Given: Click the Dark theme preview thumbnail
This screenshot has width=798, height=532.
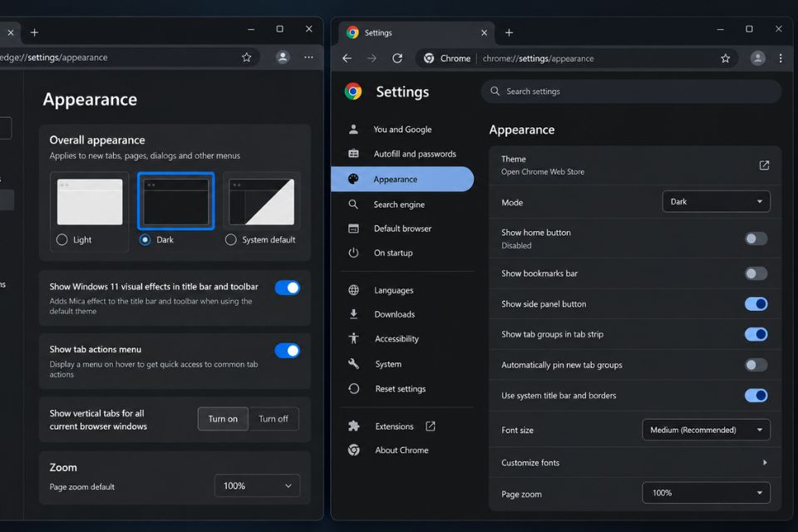Looking at the screenshot, I should [175, 201].
